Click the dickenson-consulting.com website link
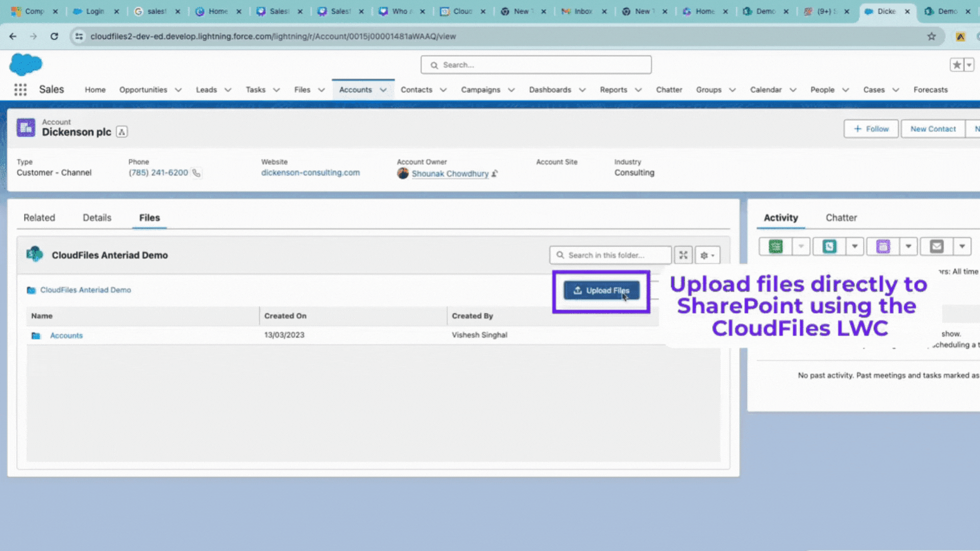Screen dimensions: 980x551 tap(310, 172)
